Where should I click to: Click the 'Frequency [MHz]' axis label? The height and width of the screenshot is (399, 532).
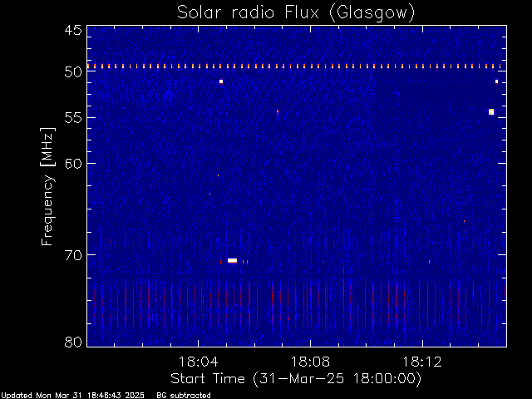pyautogui.click(x=47, y=186)
